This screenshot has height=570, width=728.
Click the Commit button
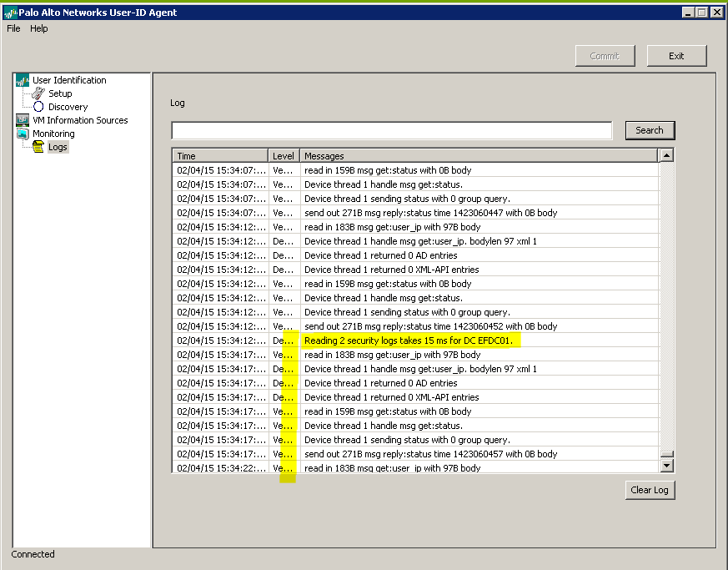tap(605, 56)
